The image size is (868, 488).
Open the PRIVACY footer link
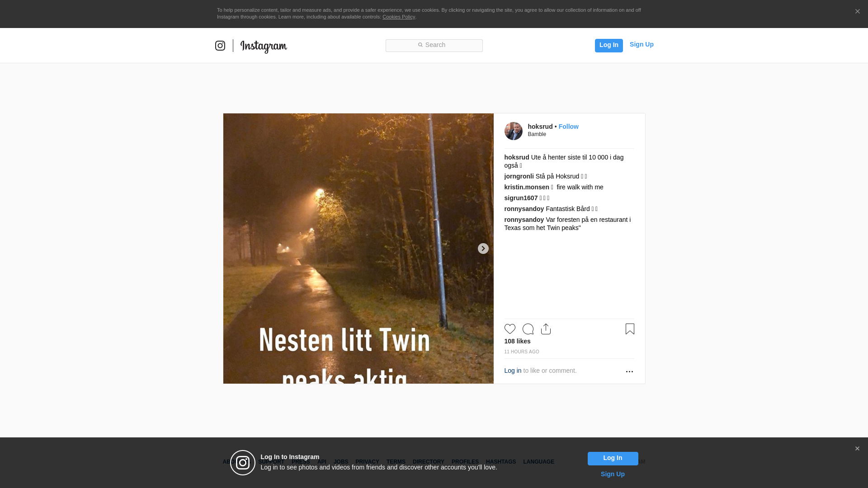pyautogui.click(x=367, y=462)
